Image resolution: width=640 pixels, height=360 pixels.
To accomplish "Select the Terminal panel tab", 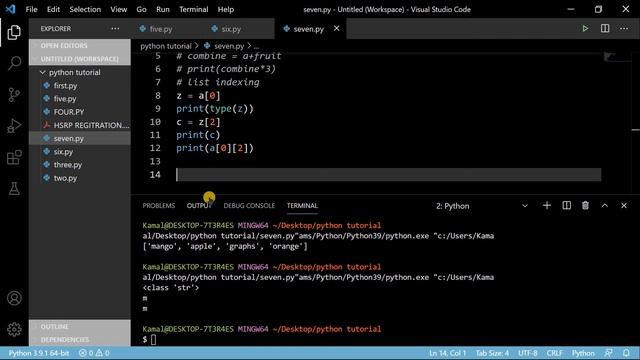I will (302, 206).
